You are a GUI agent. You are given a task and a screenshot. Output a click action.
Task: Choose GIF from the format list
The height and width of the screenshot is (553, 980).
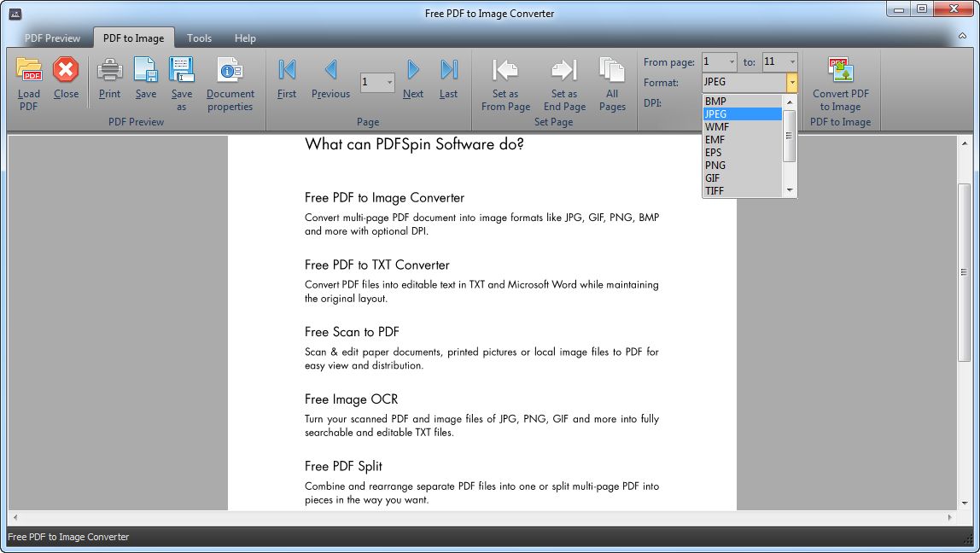(743, 178)
